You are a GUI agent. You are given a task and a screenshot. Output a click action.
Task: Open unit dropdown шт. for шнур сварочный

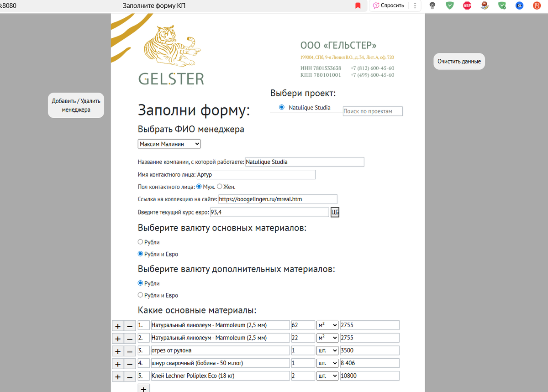[327, 363]
